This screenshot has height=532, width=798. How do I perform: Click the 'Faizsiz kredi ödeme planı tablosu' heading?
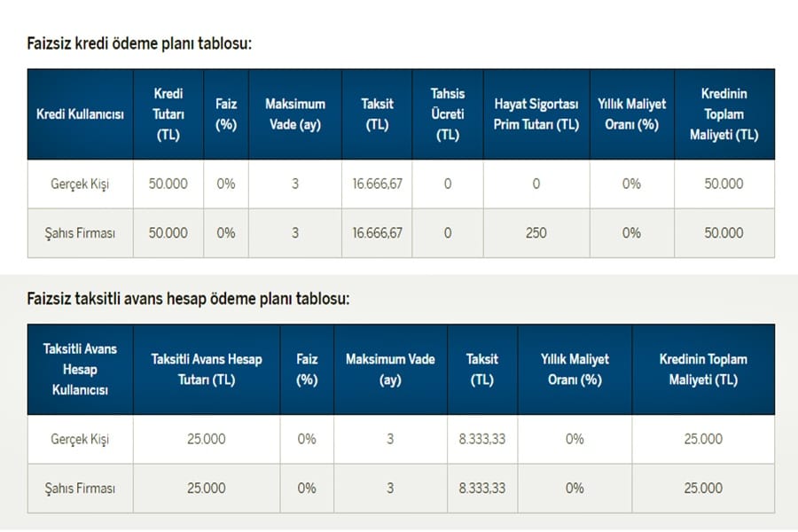click(x=139, y=43)
